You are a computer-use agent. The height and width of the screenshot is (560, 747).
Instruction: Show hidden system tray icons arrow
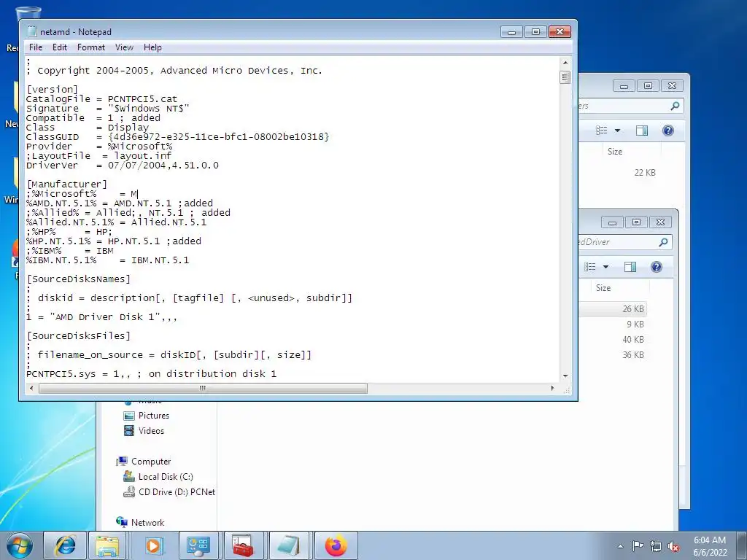click(x=620, y=546)
